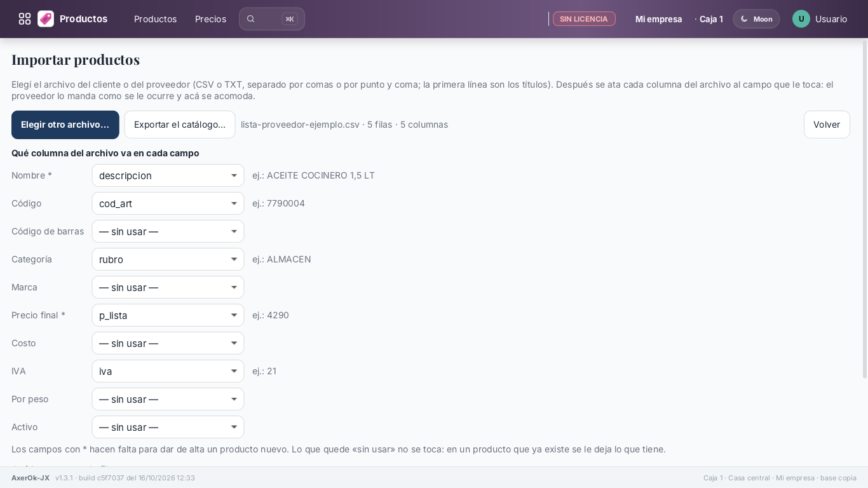Open the Activo column dropdown
Screen dimensions: 868x488
[x=168, y=427]
